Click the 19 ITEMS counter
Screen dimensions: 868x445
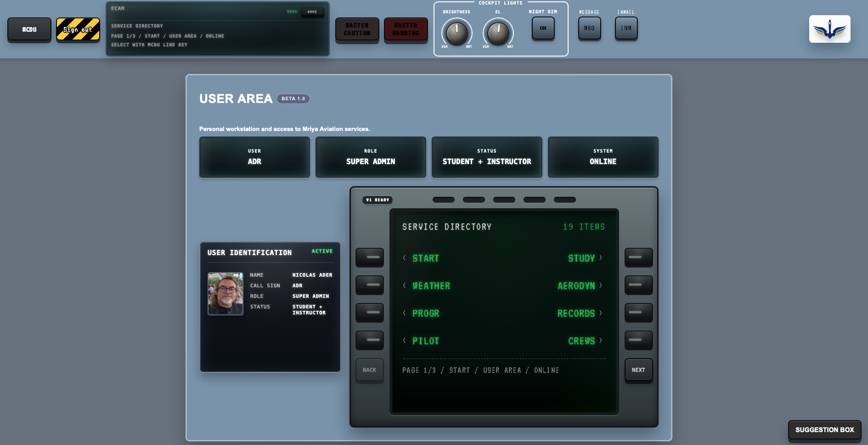(584, 227)
